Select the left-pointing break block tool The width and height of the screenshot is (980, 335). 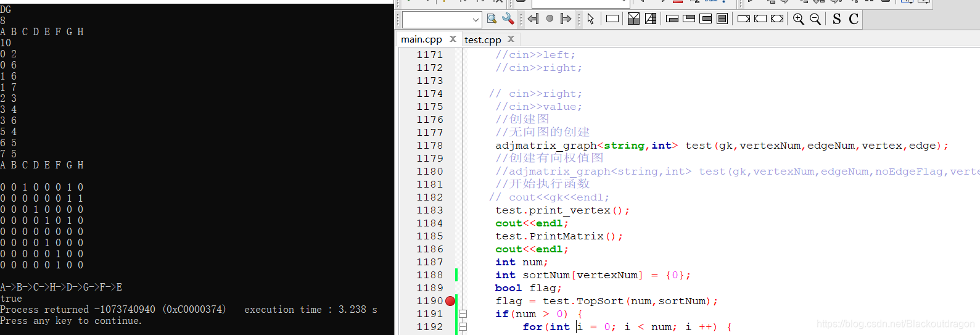[760, 19]
